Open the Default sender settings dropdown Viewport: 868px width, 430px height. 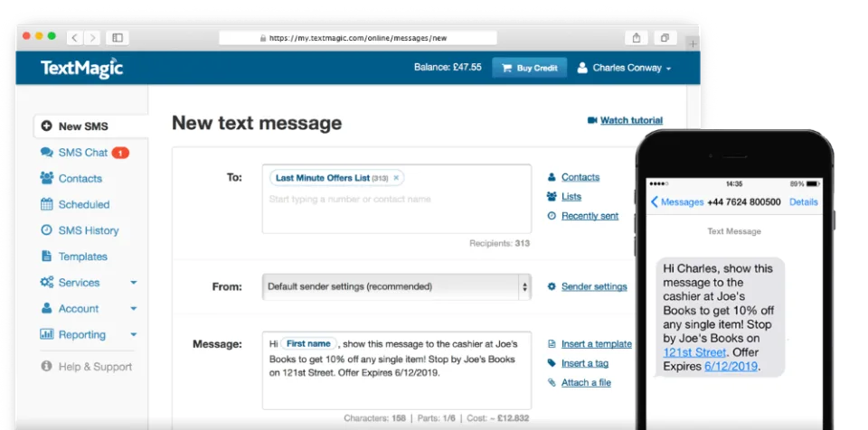point(396,286)
